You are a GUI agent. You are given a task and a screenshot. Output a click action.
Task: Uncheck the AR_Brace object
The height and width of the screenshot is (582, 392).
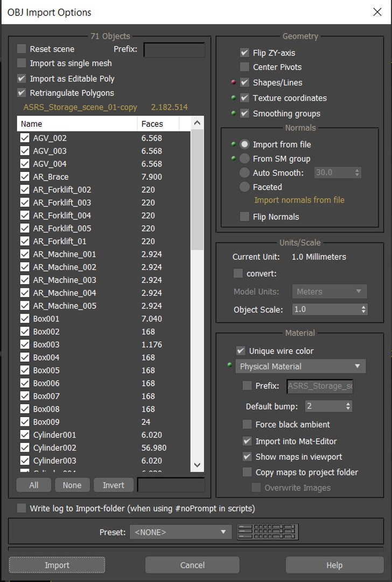[x=25, y=177]
